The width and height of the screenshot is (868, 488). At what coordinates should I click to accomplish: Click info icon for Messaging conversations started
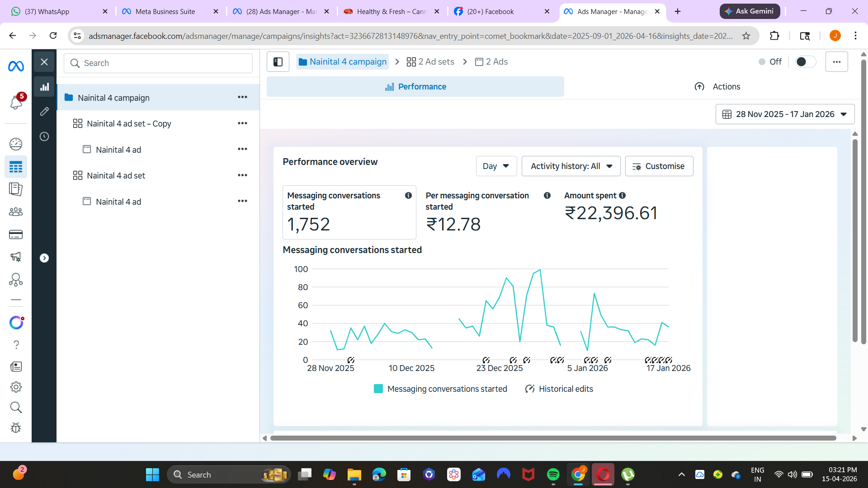pos(408,196)
